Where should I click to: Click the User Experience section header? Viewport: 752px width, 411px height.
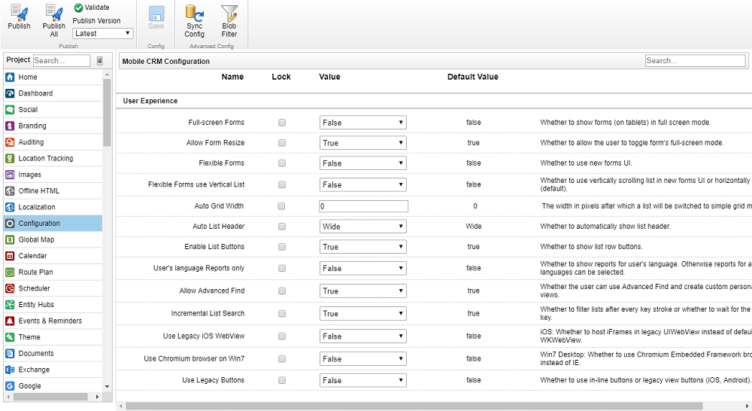(150, 101)
